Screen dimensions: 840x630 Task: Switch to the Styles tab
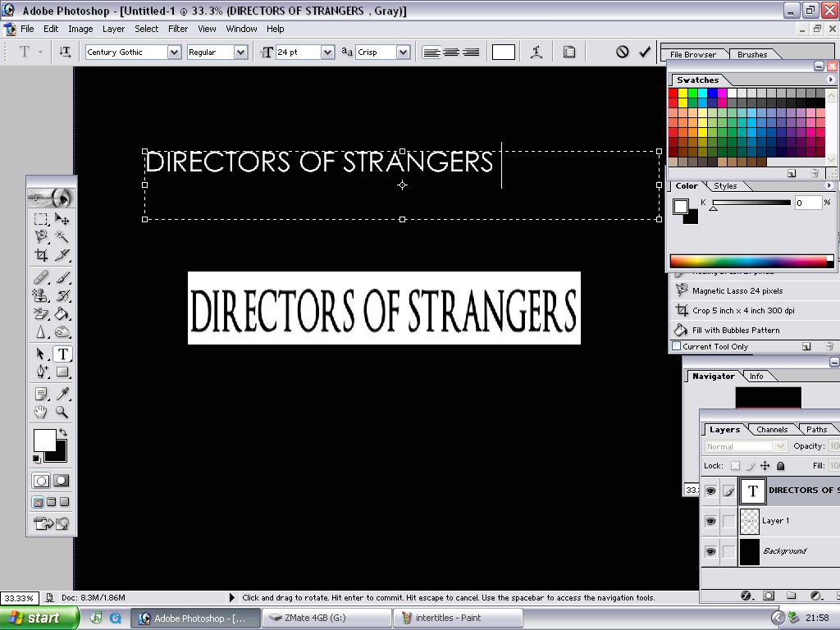click(x=725, y=186)
